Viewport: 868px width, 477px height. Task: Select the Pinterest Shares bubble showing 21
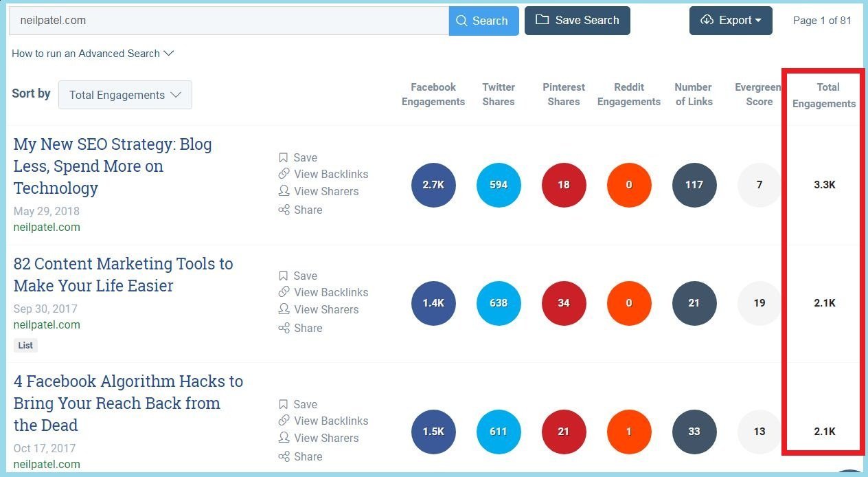pyautogui.click(x=564, y=432)
